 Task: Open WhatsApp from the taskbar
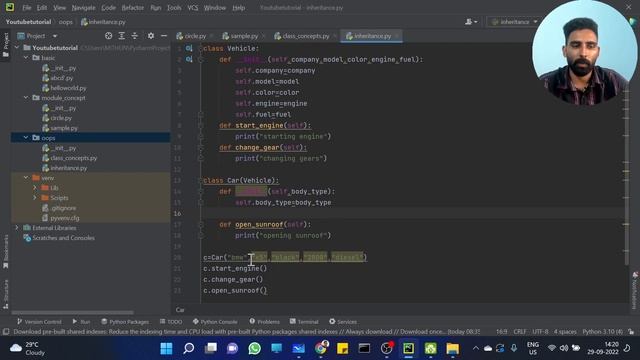[x=255, y=349]
